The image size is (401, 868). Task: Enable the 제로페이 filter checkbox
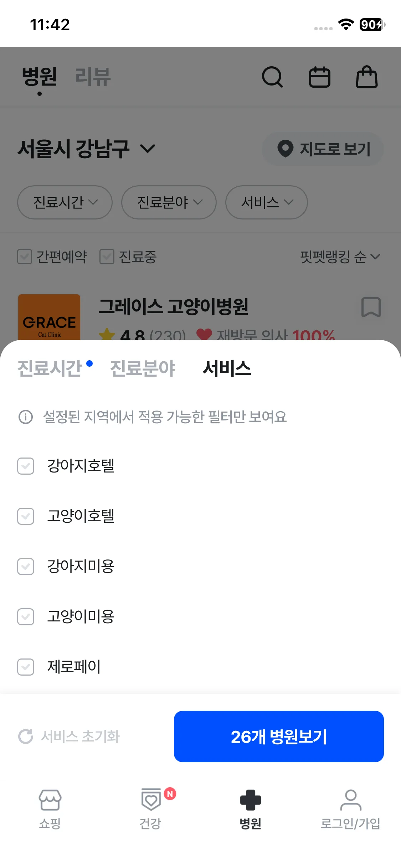(x=26, y=667)
